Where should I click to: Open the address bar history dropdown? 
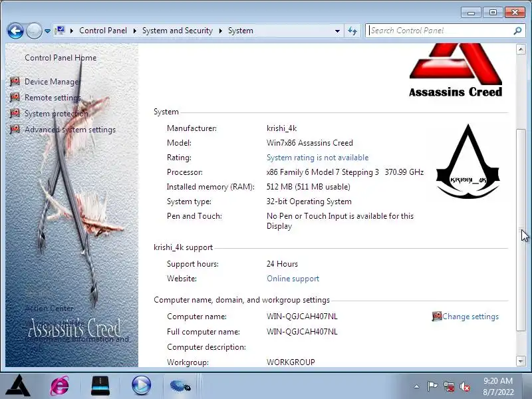click(x=337, y=31)
